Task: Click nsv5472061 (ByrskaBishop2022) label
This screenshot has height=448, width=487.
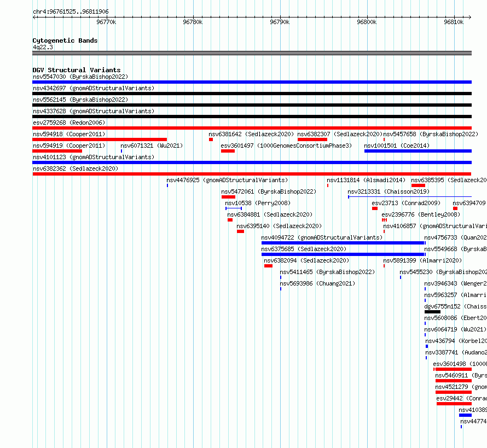Action: [269, 191]
